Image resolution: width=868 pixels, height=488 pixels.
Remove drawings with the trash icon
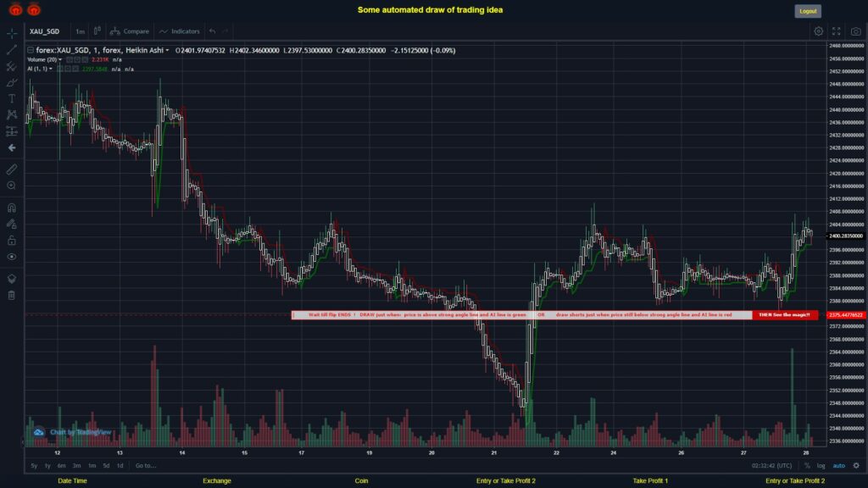pos(12,296)
